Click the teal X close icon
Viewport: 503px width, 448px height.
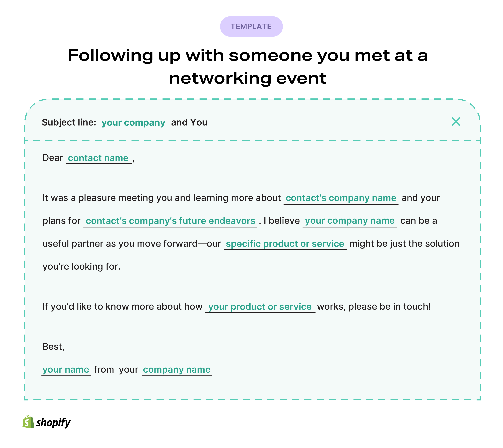[x=456, y=122]
